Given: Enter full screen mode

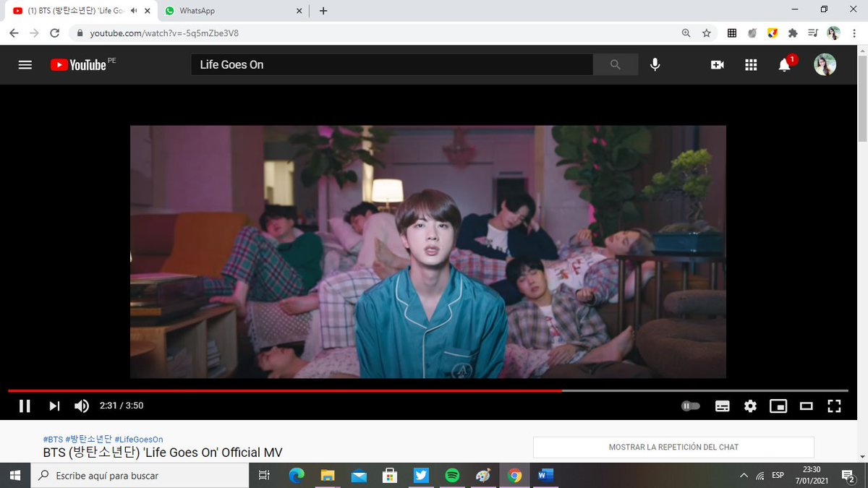Looking at the screenshot, I should [834, 406].
